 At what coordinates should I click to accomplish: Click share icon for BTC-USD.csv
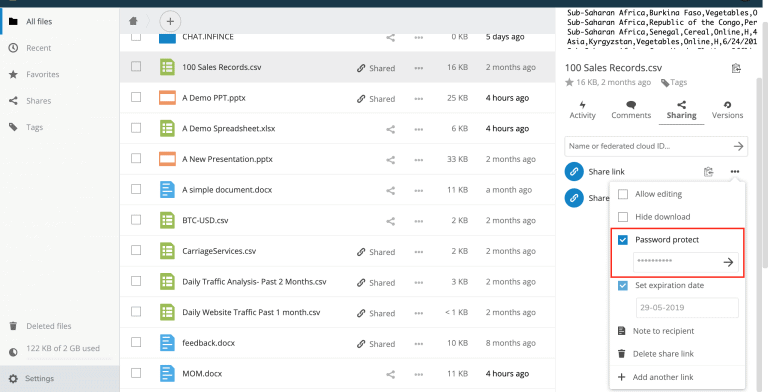coord(390,221)
